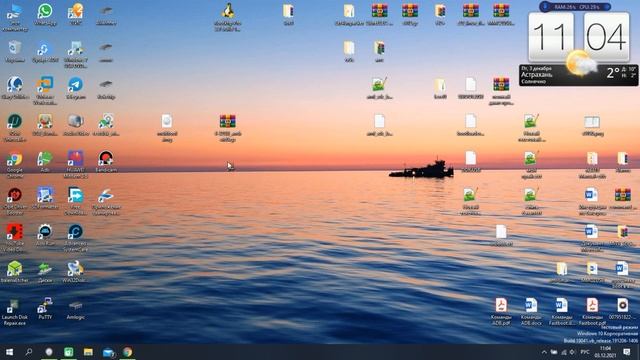The width and height of the screenshot is (640, 360).
Task: Open the Adb shortcut icon
Action: tap(45, 162)
